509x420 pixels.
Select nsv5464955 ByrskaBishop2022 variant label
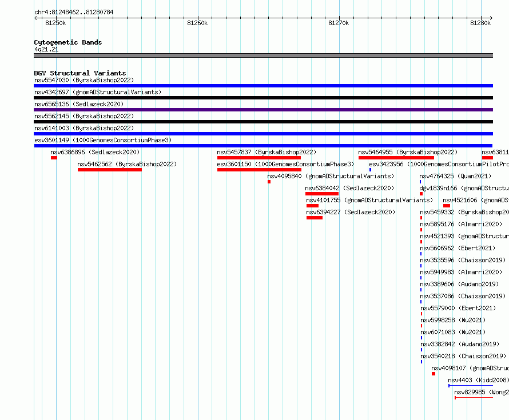coord(408,152)
